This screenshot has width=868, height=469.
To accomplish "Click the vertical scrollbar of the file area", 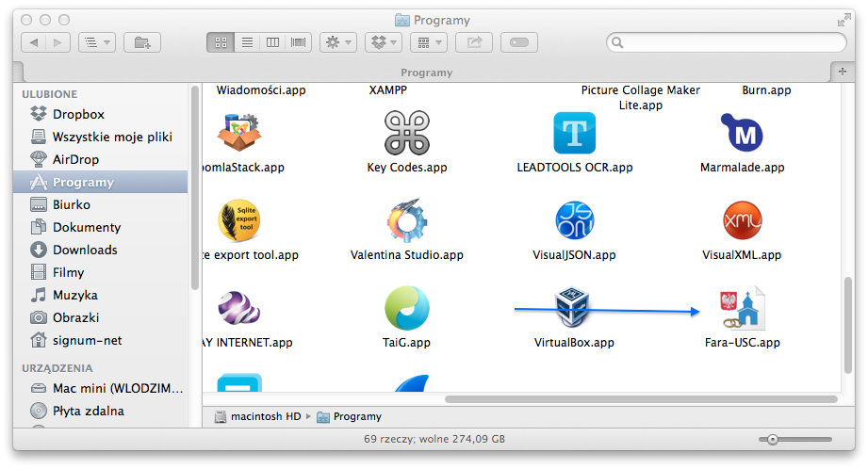I will 847,325.
